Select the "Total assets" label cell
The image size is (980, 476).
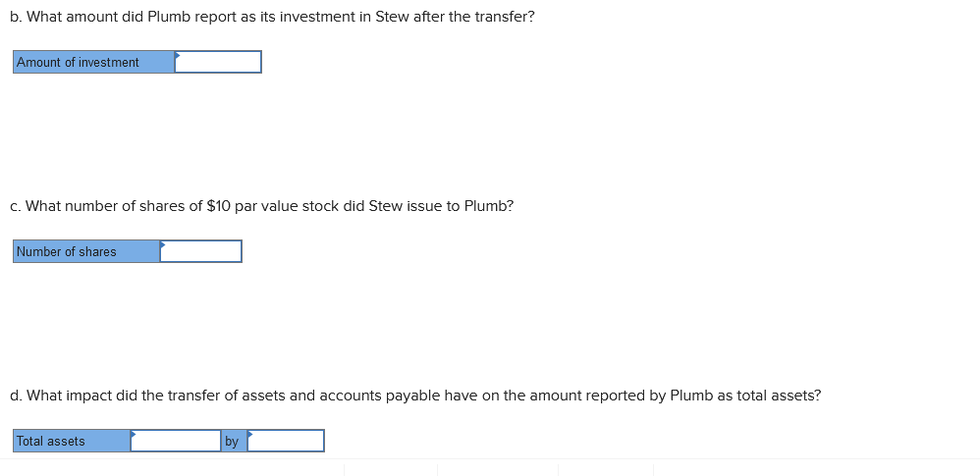coord(72,441)
